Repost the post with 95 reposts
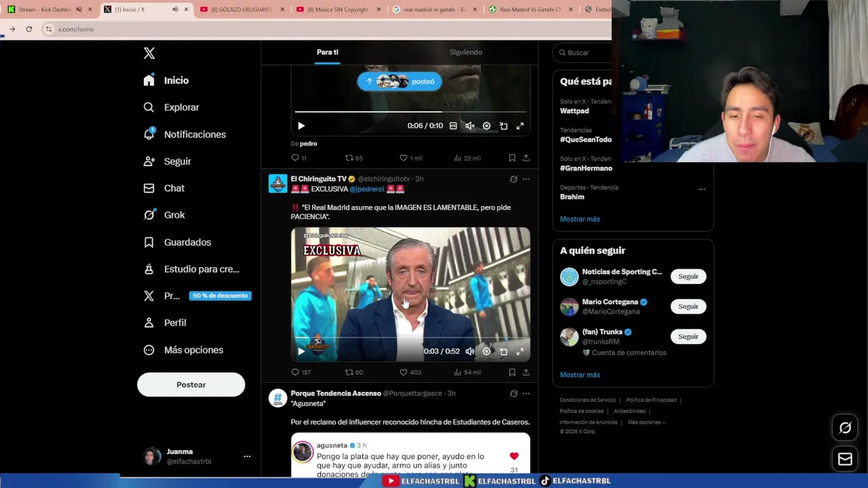This screenshot has height=488, width=868. [x=353, y=158]
